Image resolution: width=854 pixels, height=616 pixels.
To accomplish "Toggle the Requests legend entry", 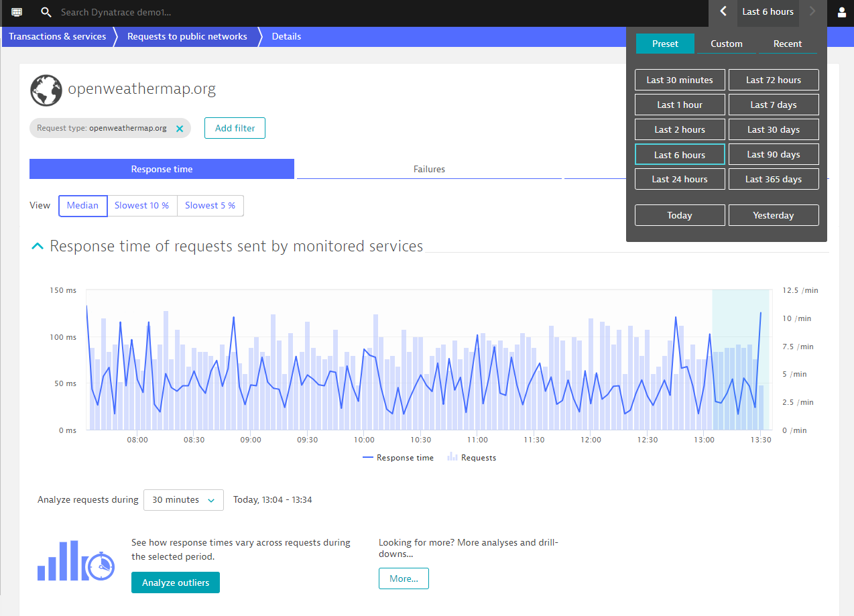I will [472, 458].
